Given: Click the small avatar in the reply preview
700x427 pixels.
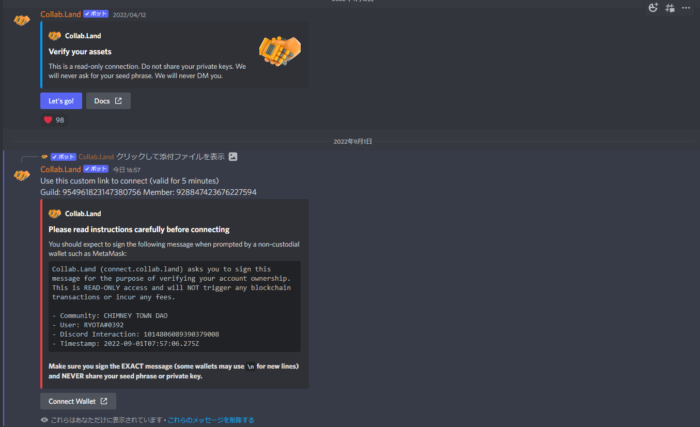Looking at the screenshot, I should tap(44, 157).
